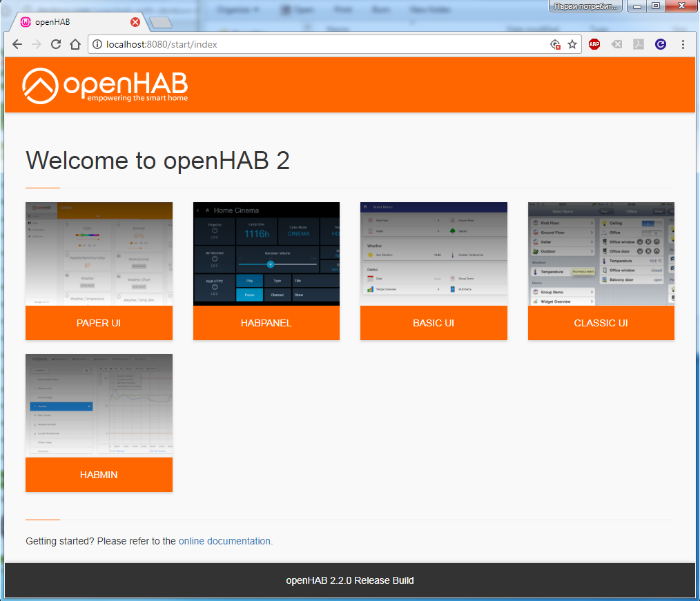Launch the CLASSIC UI interface
700x601 pixels.
tap(601, 323)
